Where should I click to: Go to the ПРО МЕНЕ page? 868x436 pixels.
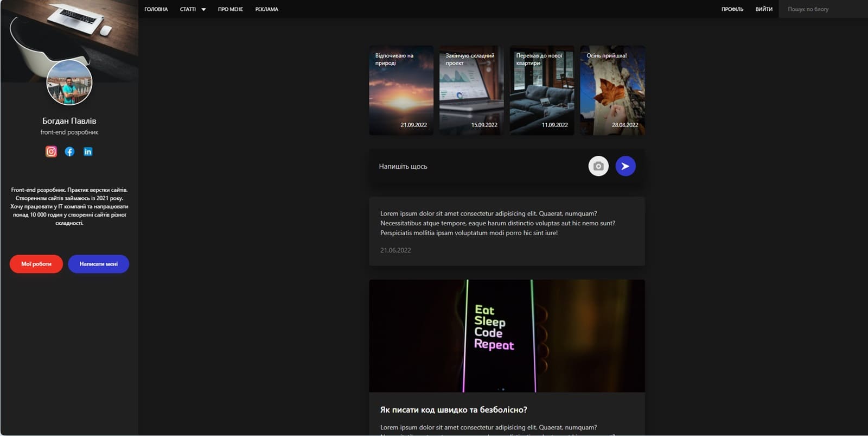230,9
